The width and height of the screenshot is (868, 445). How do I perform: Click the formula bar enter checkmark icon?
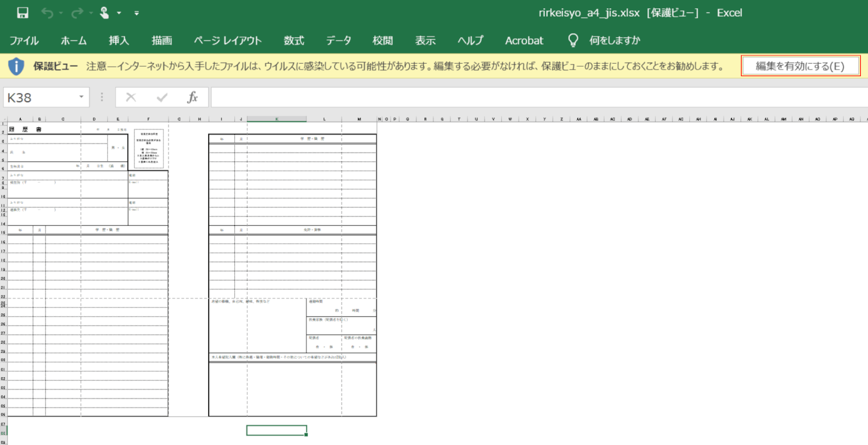[x=162, y=98]
